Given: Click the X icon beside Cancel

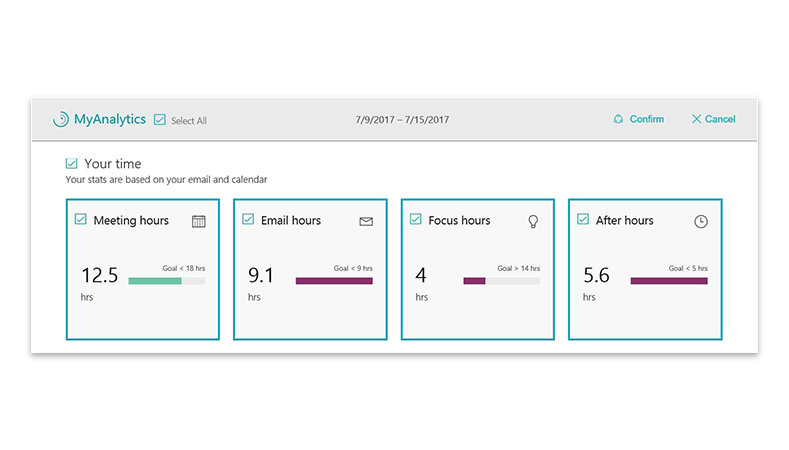Looking at the screenshot, I should [x=696, y=119].
